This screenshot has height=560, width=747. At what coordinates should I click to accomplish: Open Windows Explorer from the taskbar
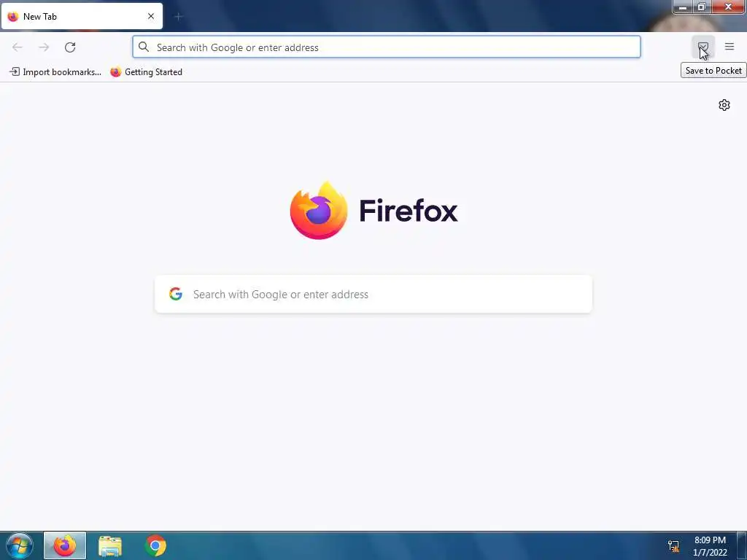click(110, 545)
